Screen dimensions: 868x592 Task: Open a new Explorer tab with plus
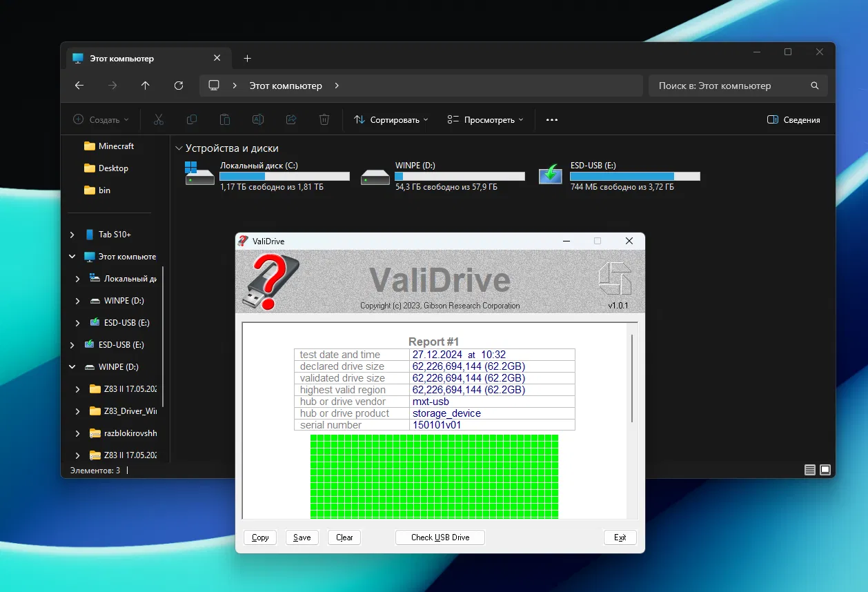(x=248, y=59)
